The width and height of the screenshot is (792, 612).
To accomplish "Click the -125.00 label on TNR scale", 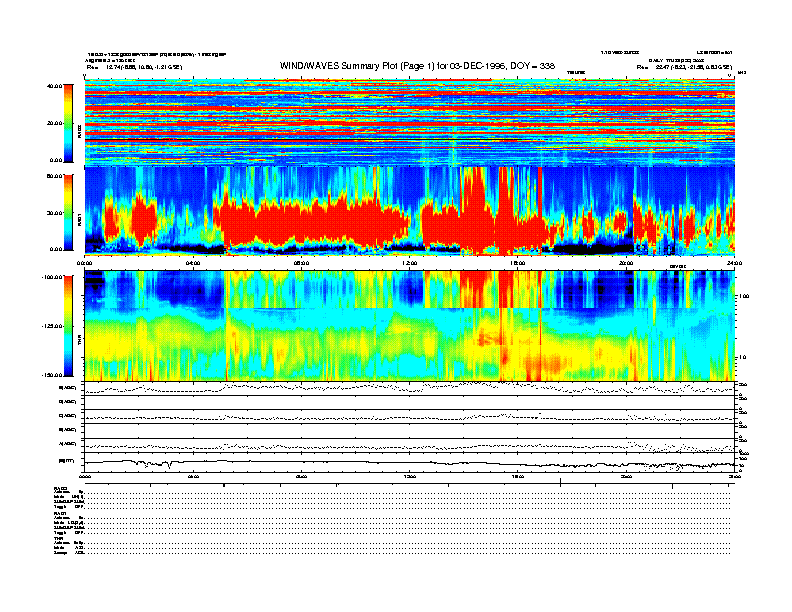I will click(x=53, y=326).
